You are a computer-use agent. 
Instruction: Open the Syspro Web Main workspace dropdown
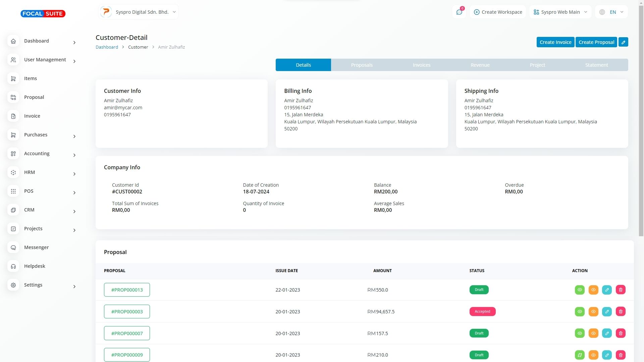(560, 12)
